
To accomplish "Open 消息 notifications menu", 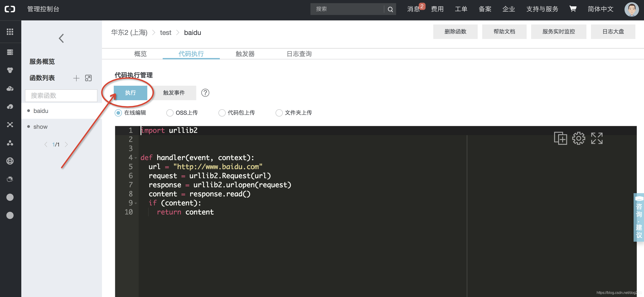I will [x=414, y=9].
